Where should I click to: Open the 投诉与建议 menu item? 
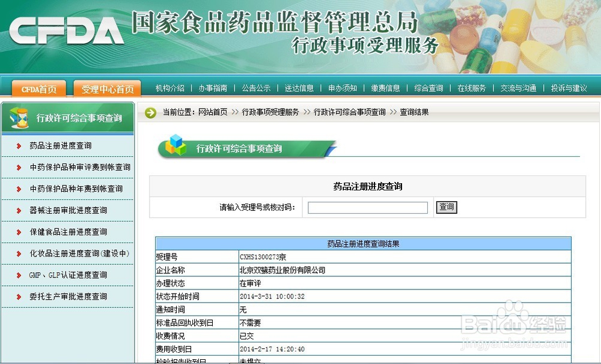point(568,87)
